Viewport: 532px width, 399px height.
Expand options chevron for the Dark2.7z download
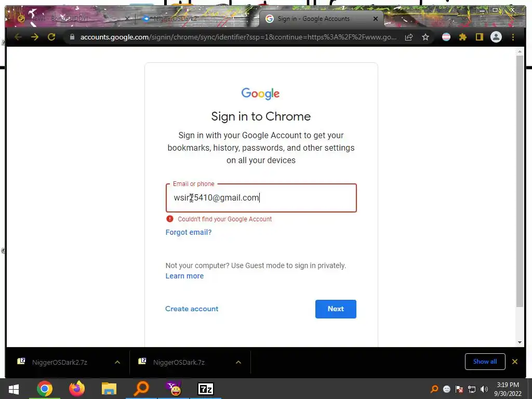tap(117, 362)
